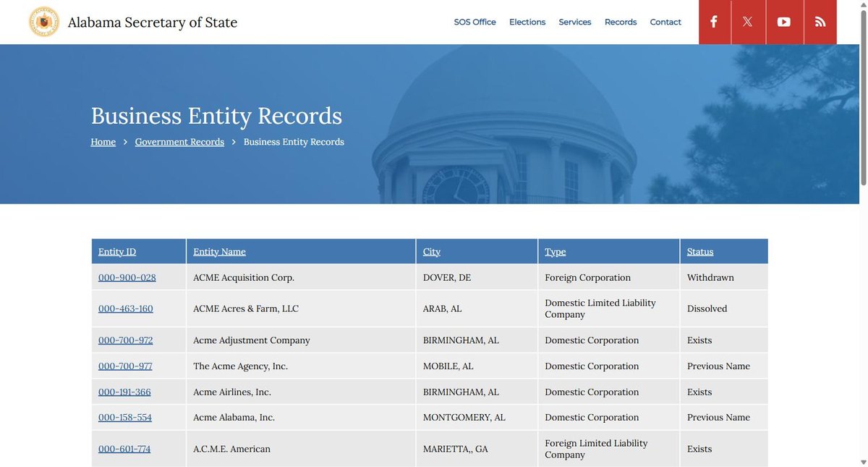The width and height of the screenshot is (868, 467).
Task: Open entity 000-601-774
Action: click(124, 449)
